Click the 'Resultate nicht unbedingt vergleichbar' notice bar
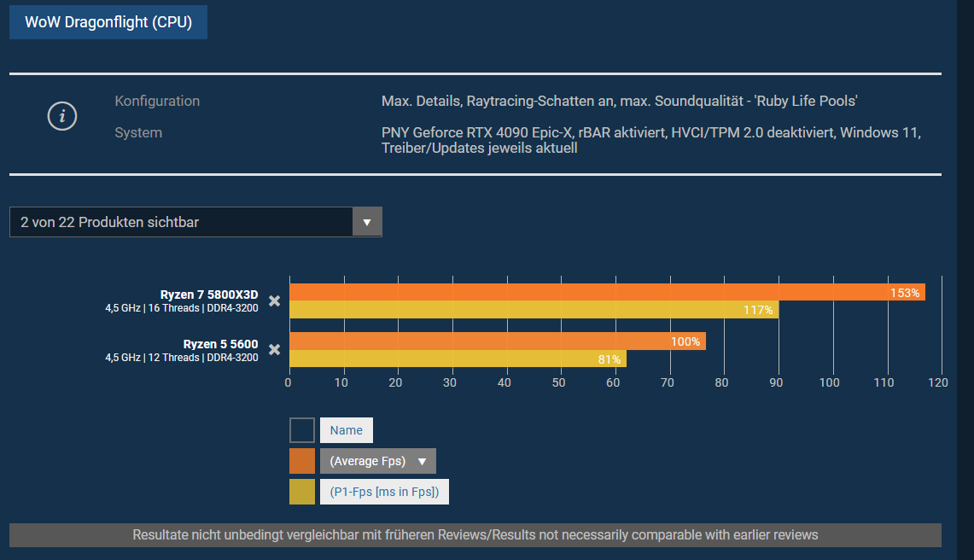Screen dimensions: 974x560 (x=475, y=535)
